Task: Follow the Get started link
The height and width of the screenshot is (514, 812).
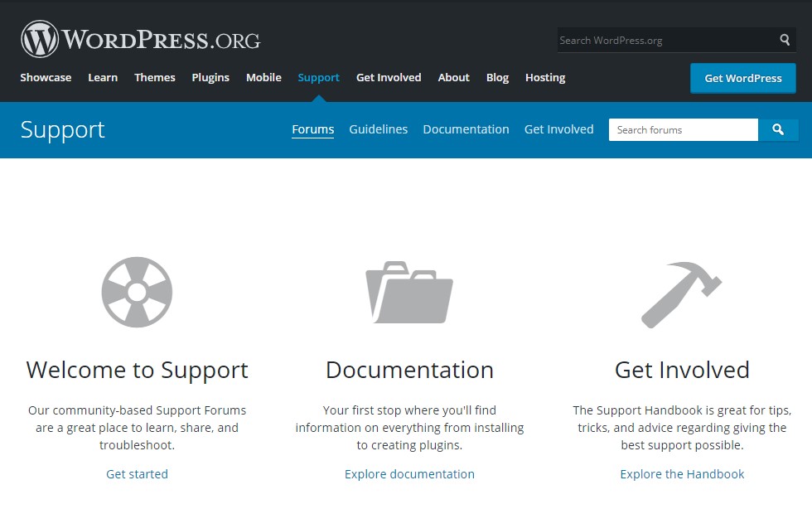Action: 138,474
